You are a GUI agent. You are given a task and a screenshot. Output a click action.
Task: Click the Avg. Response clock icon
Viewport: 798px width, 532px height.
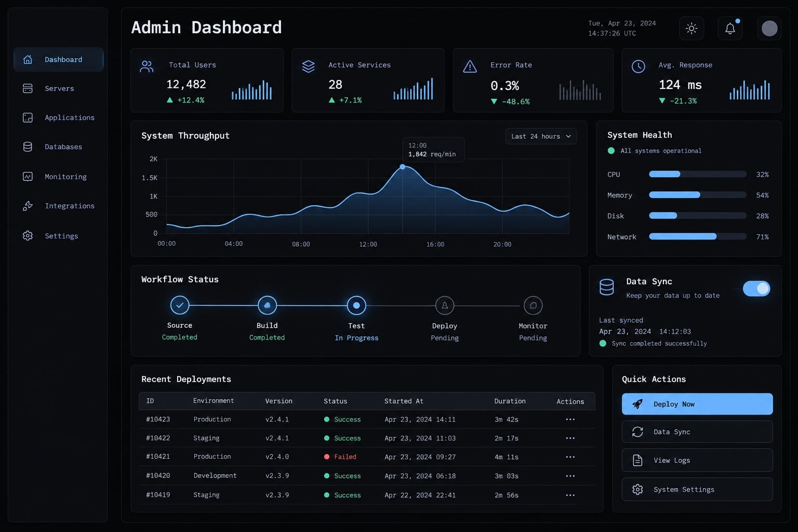638,66
